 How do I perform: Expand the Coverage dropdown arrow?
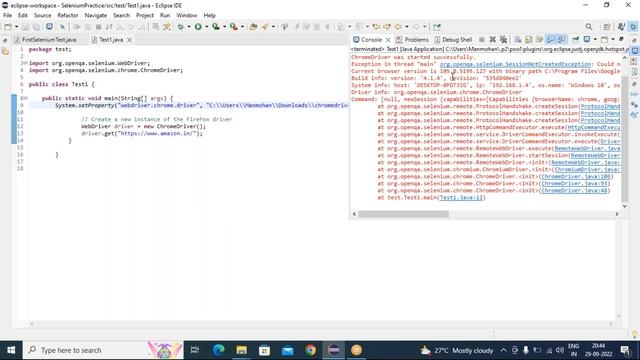[224, 27]
